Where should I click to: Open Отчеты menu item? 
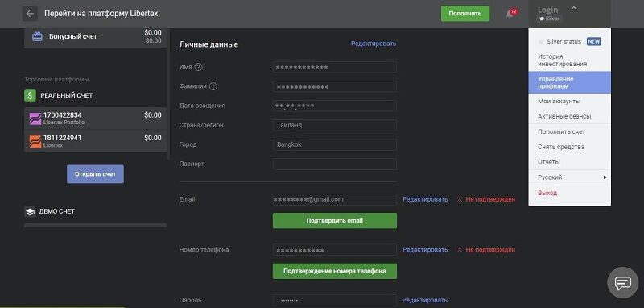coord(570,162)
